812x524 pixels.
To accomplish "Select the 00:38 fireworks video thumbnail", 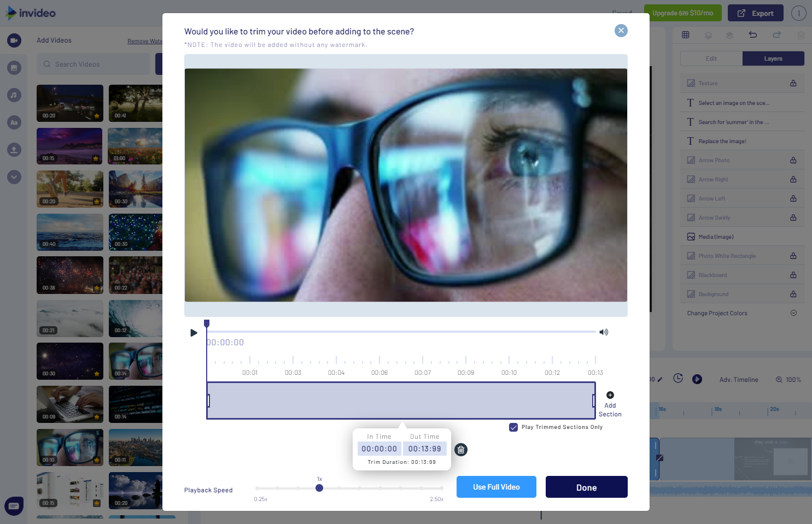I will click(70, 275).
